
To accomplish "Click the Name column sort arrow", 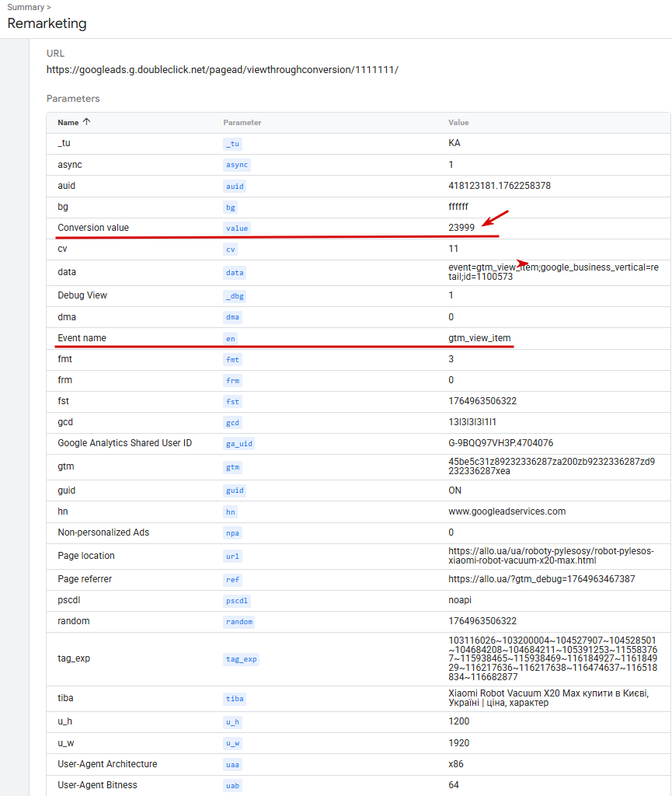I will tap(86, 122).
